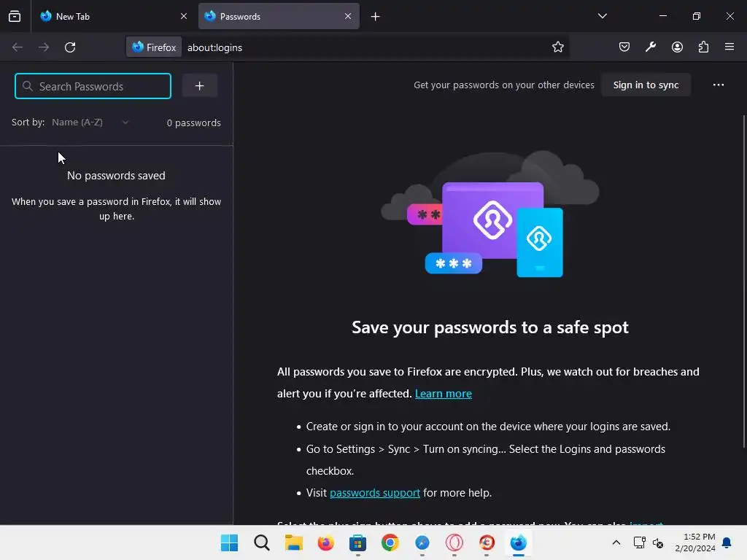Open the developer tools wrench icon
747x560 pixels.
click(651, 47)
